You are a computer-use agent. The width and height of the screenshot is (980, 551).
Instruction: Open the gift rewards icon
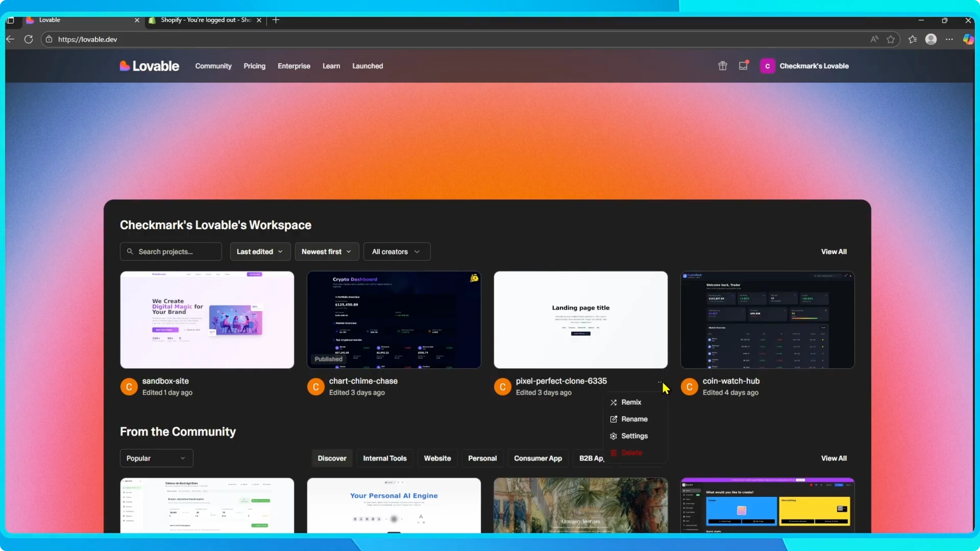722,66
